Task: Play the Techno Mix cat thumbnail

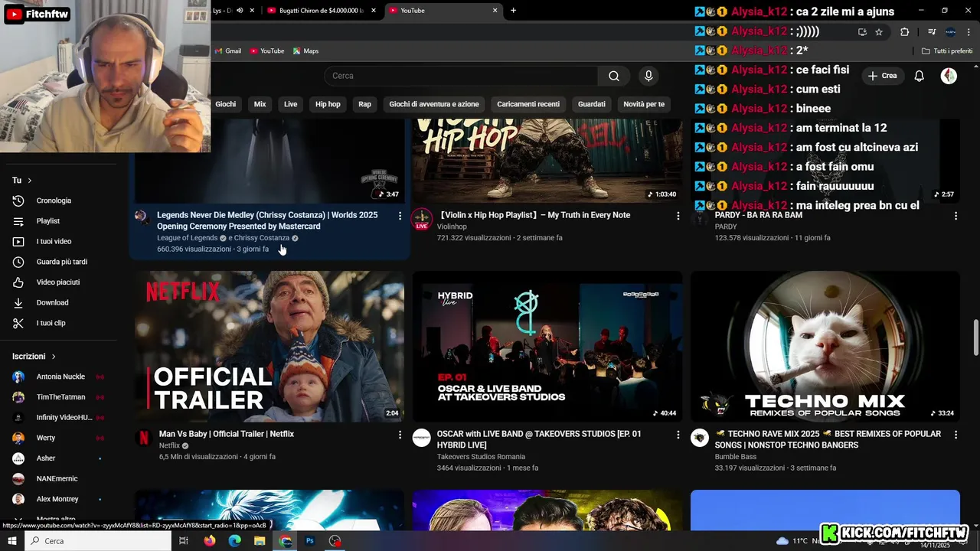Action: [825, 346]
